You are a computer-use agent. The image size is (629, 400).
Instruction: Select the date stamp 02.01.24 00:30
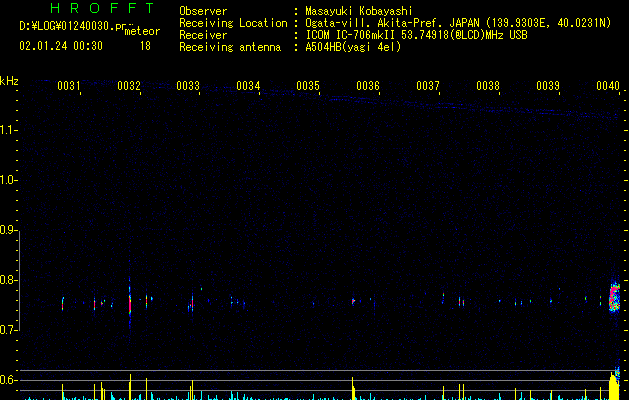(x=61, y=46)
